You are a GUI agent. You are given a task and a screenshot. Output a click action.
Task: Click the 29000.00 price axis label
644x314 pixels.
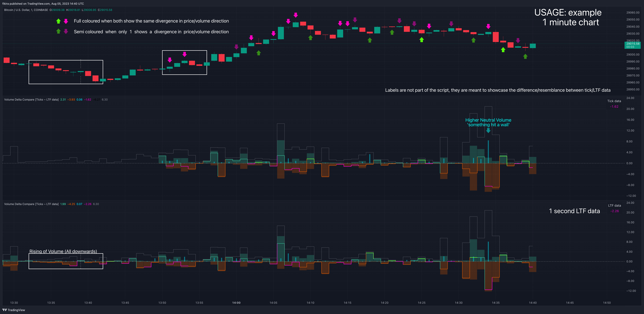pyautogui.click(x=633, y=54)
